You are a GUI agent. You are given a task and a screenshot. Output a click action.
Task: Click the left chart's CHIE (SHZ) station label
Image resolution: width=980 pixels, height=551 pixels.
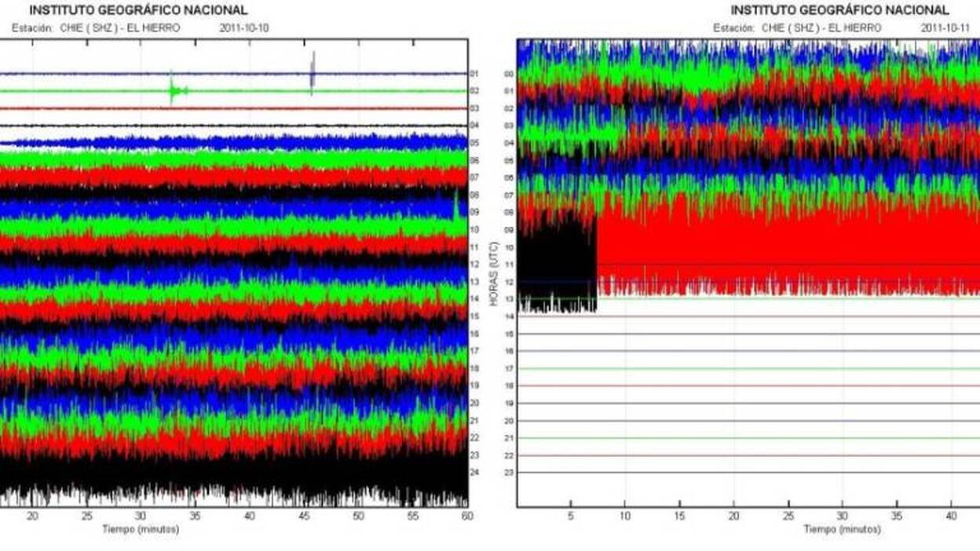click(96, 27)
